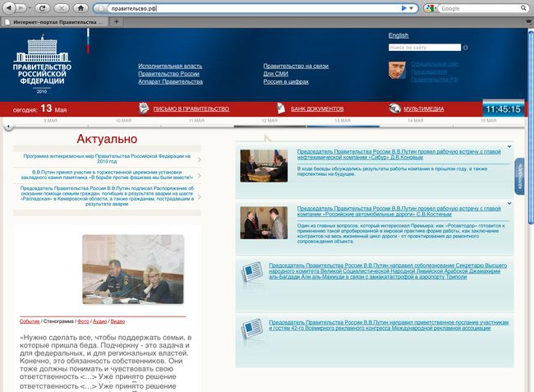534x392 pixels.
Task: Open the соболезнование Триполи авиакатастрофа headline
Action: click(x=388, y=271)
